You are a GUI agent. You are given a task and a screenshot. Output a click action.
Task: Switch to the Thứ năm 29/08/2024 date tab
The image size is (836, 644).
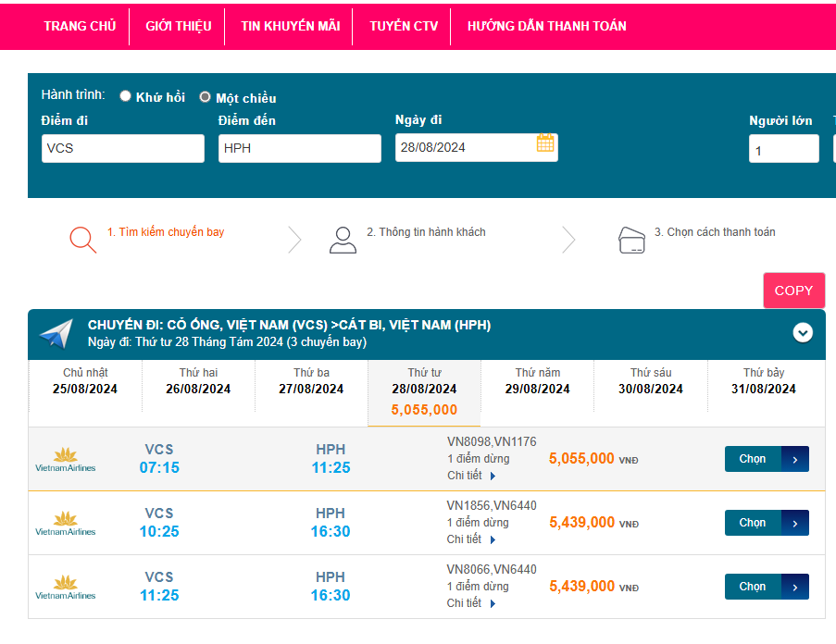(x=538, y=381)
